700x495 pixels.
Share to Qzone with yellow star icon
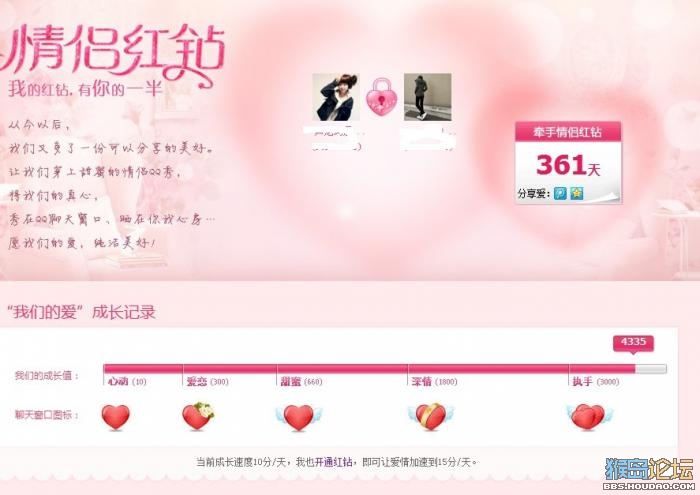tap(577, 193)
